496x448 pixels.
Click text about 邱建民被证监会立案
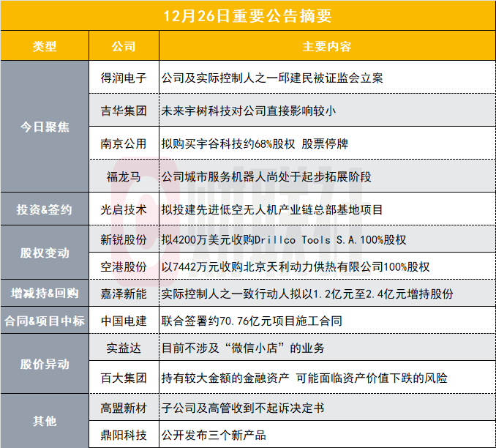point(272,78)
